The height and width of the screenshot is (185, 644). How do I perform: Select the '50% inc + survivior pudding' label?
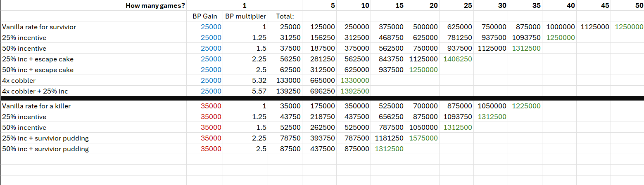(93, 149)
